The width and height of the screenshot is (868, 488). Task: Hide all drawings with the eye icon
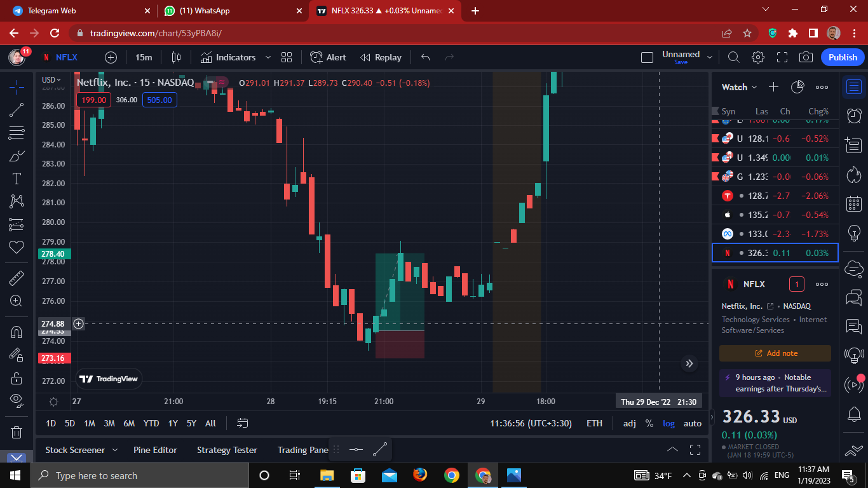[17, 400]
